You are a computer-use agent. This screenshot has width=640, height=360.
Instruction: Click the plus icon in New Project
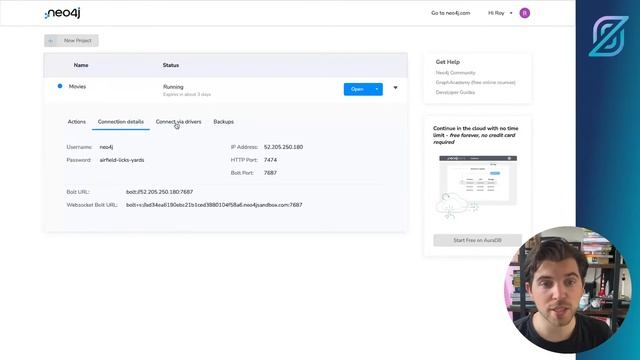click(x=51, y=41)
